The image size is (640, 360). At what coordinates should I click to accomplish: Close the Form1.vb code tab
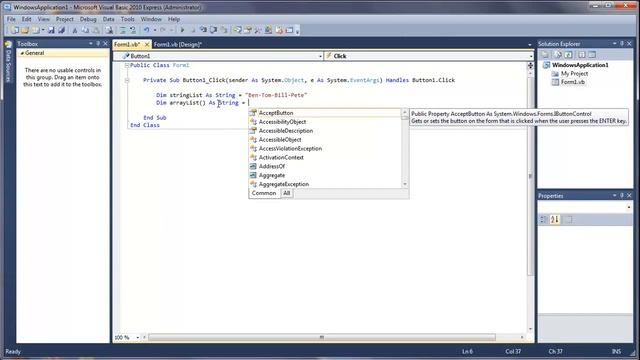coord(147,44)
